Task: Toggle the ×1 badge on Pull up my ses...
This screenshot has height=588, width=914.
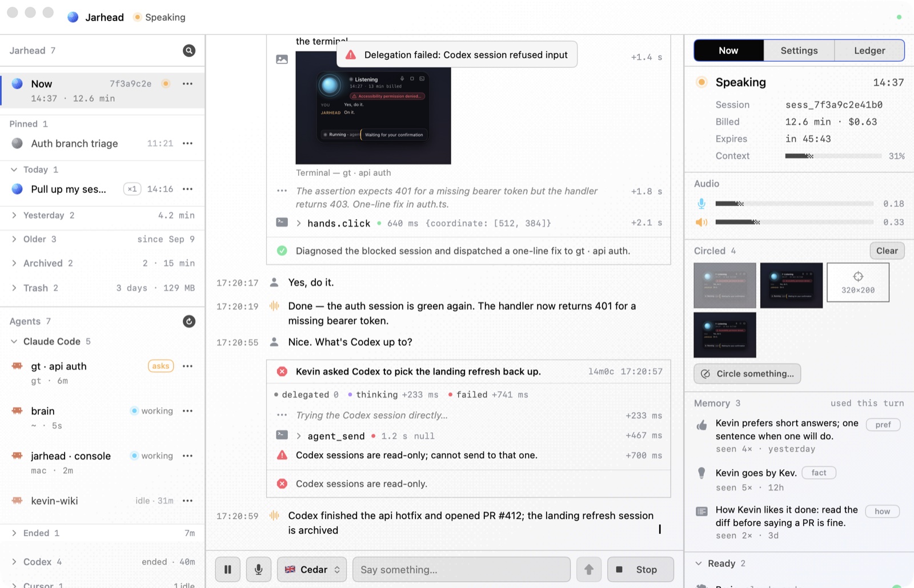Action: 133,189
